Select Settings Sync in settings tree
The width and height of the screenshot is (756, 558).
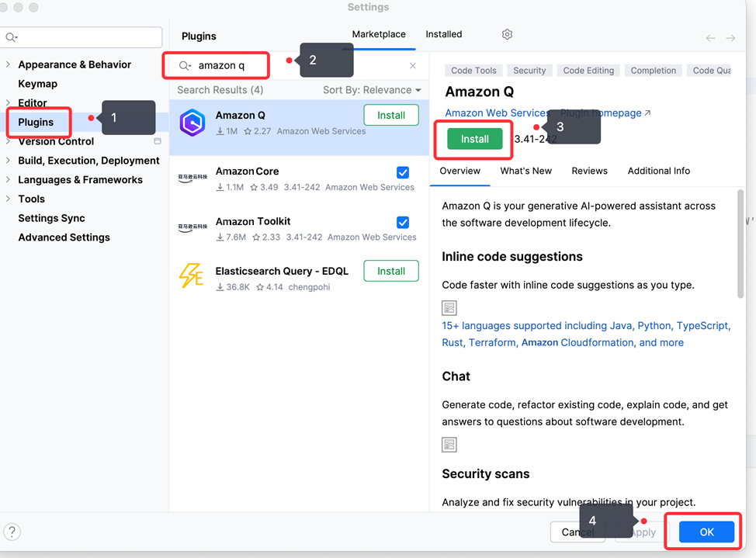click(51, 218)
